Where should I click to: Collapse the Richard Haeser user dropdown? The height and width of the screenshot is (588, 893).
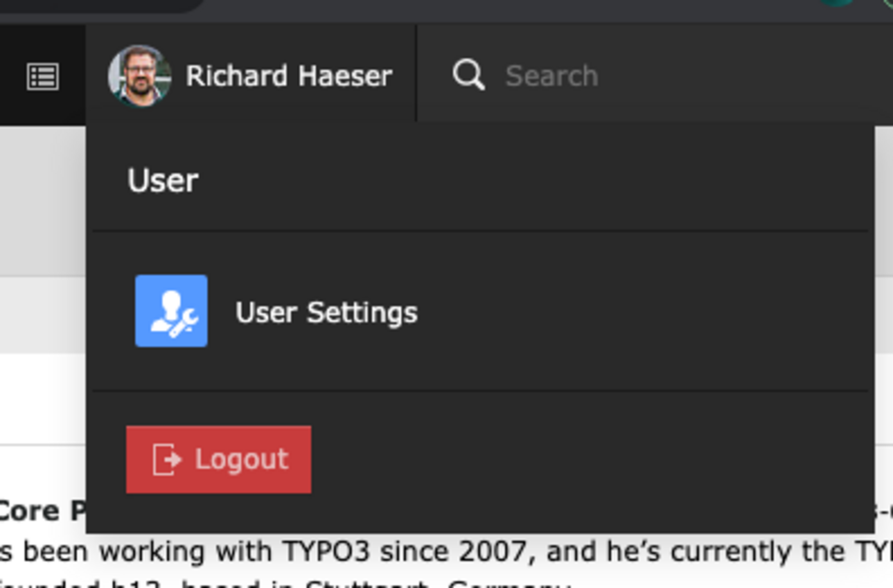251,76
